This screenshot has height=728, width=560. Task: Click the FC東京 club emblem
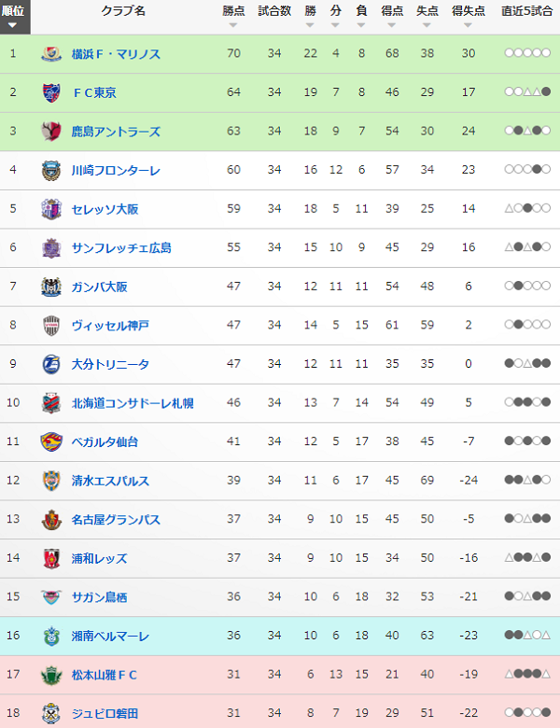tap(51, 92)
